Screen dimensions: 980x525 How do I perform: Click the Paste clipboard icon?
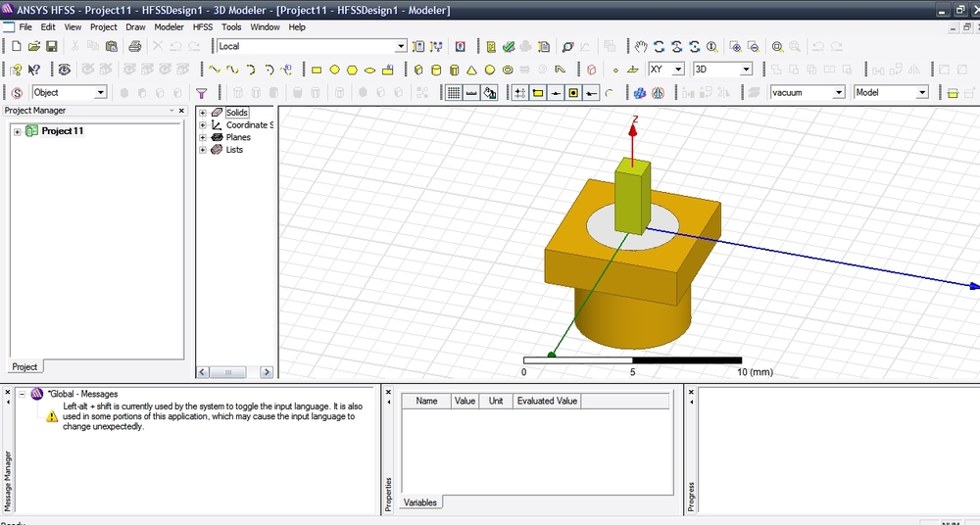[112, 46]
